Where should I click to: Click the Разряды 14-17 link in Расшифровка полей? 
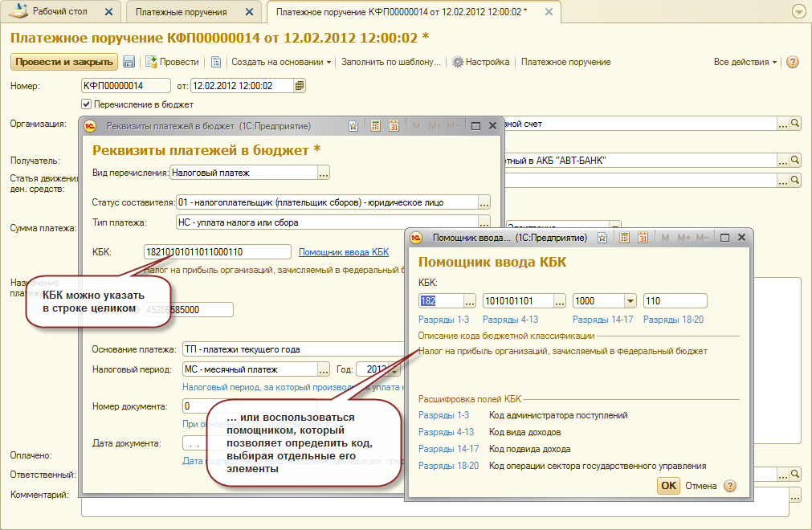point(448,449)
